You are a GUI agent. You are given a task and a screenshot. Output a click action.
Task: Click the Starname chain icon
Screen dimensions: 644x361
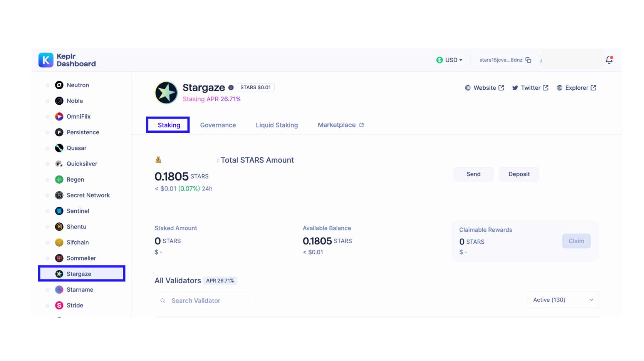[x=59, y=290]
